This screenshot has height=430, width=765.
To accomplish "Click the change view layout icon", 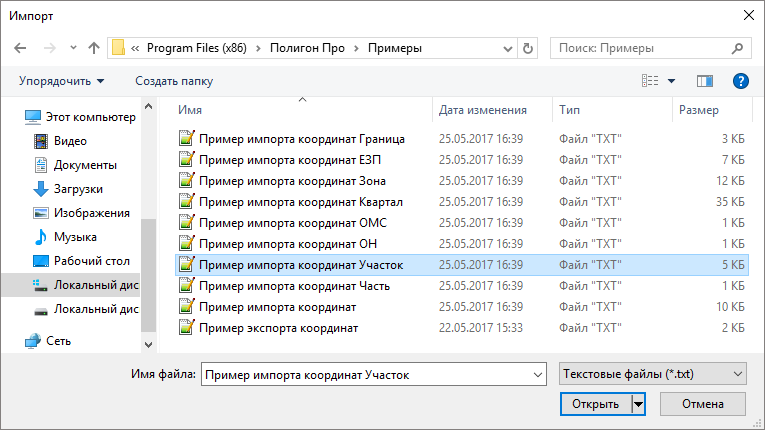I will pyautogui.click(x=650, y=80).
